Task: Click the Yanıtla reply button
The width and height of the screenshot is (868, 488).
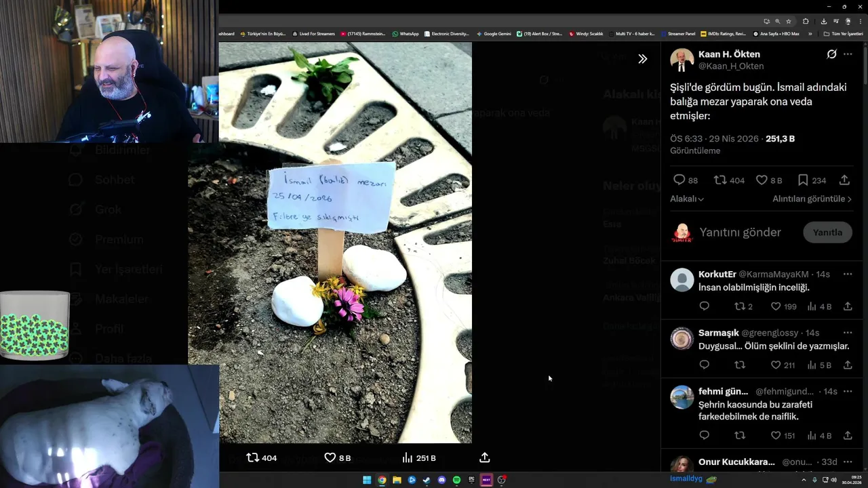Action: point(827,232)
